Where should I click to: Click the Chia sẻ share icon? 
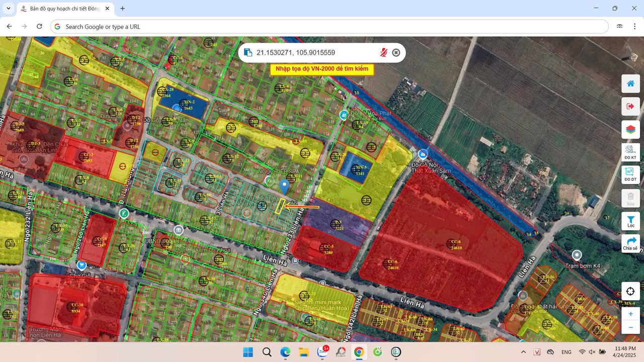coord(630,242)
